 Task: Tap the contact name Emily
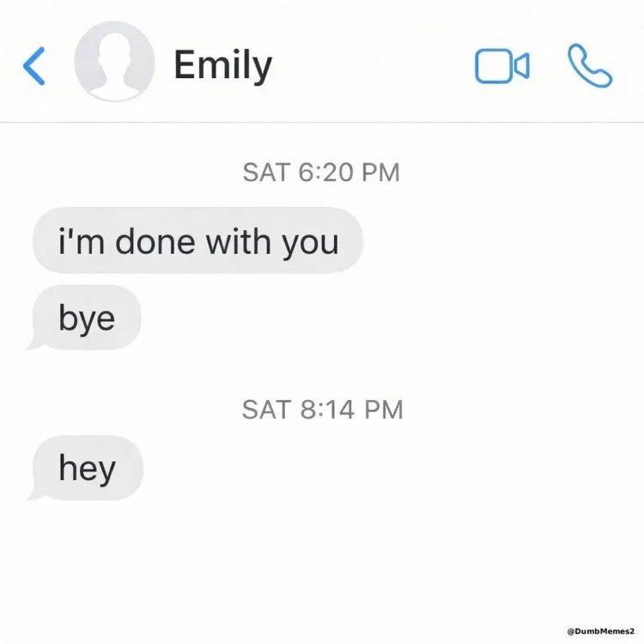pyautogui.click(x=223, y=65)
